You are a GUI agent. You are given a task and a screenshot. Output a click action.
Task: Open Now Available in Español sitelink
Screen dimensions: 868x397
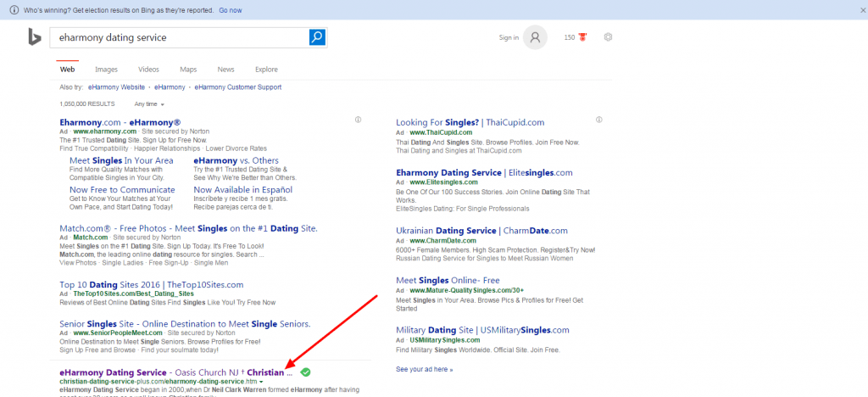pyautogui.click(x=243, y=189)
